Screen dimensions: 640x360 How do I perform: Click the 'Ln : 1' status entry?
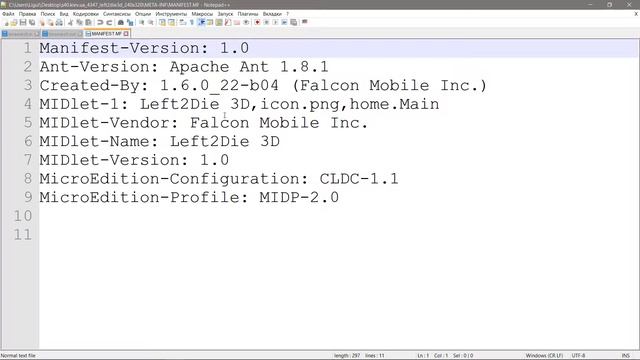(x=422, y=356)
